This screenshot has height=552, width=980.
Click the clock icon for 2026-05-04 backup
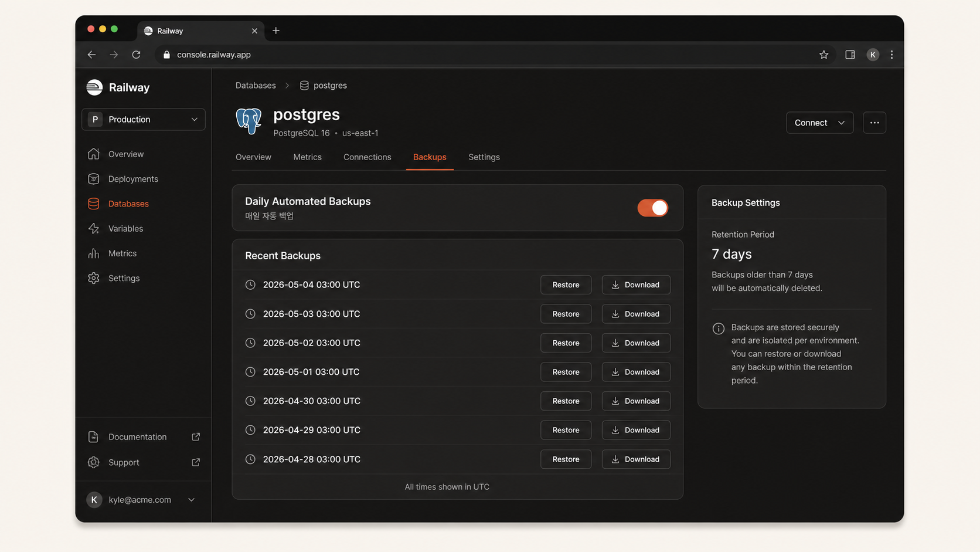pos(250,285)
